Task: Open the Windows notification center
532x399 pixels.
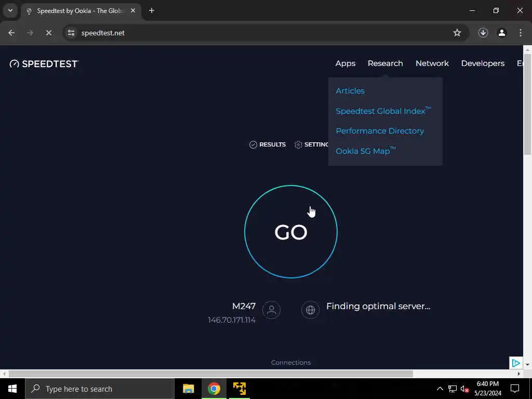Action: (515, 389)
